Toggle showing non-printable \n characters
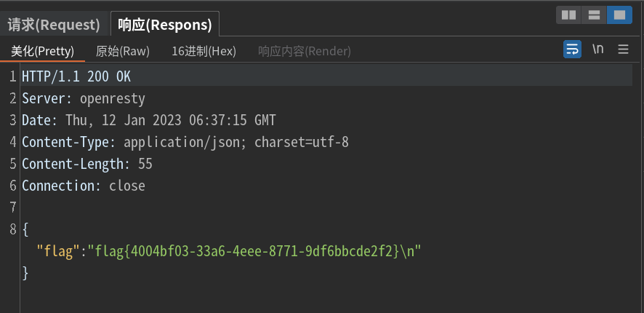The height and width of the screenshot is (313, 644). [x=598, y=49]
